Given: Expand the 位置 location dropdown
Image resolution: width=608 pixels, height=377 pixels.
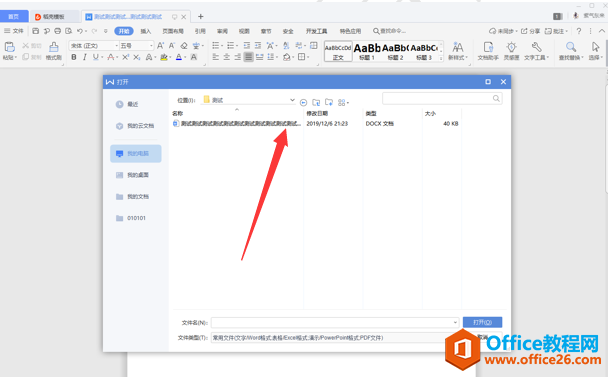Looking at the screenshot, I should 292,100.
